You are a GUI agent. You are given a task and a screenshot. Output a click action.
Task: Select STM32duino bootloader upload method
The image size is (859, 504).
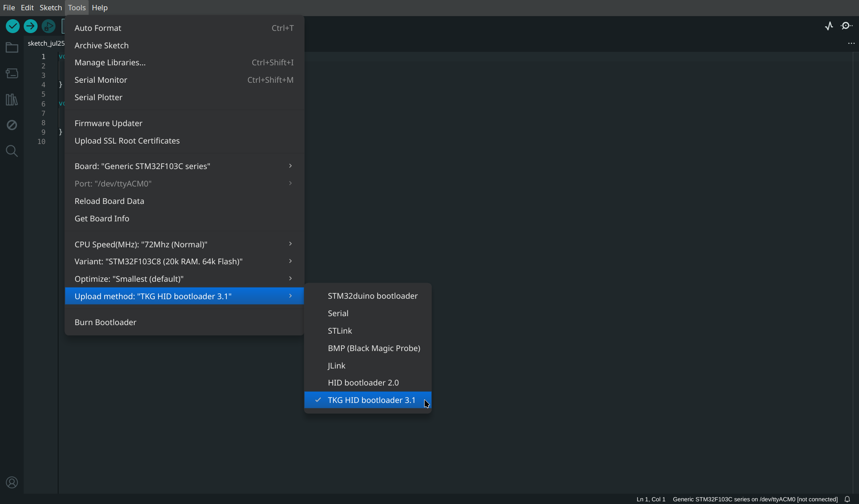point(368,296)
